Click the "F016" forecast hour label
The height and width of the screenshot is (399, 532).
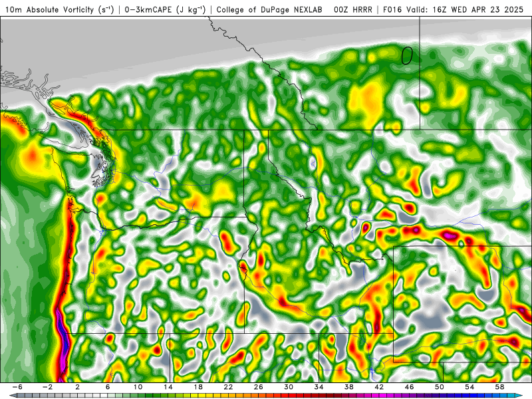pyautogui.click(x=392, y=10)
